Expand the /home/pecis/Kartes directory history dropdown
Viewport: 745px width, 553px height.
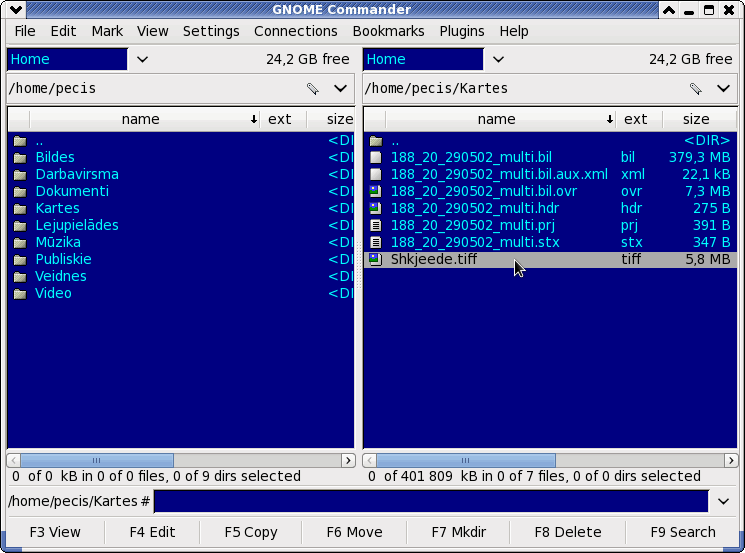723,89
